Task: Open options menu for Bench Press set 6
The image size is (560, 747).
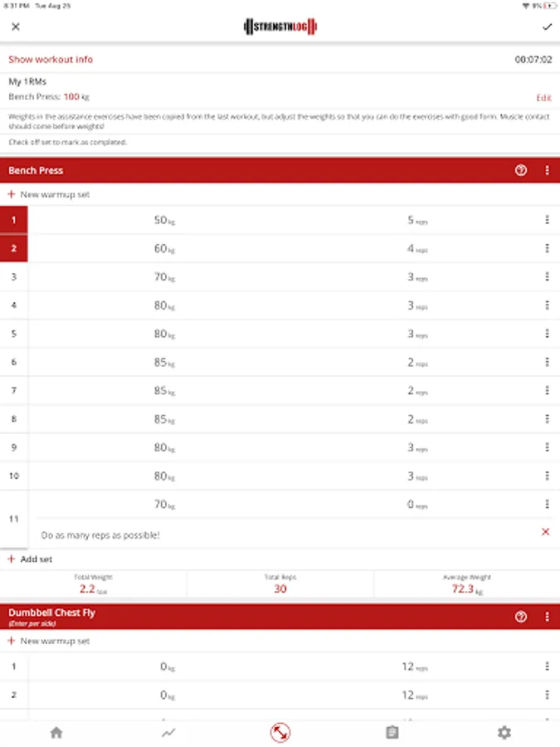Action: click(547, 362)
